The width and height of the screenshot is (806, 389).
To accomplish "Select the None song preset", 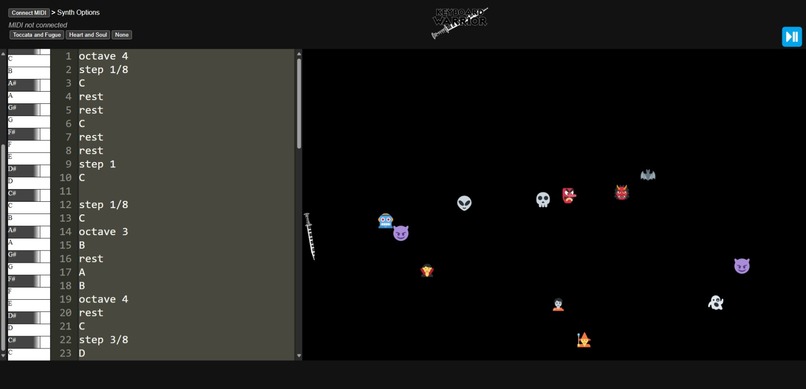I will coord(122,35).
